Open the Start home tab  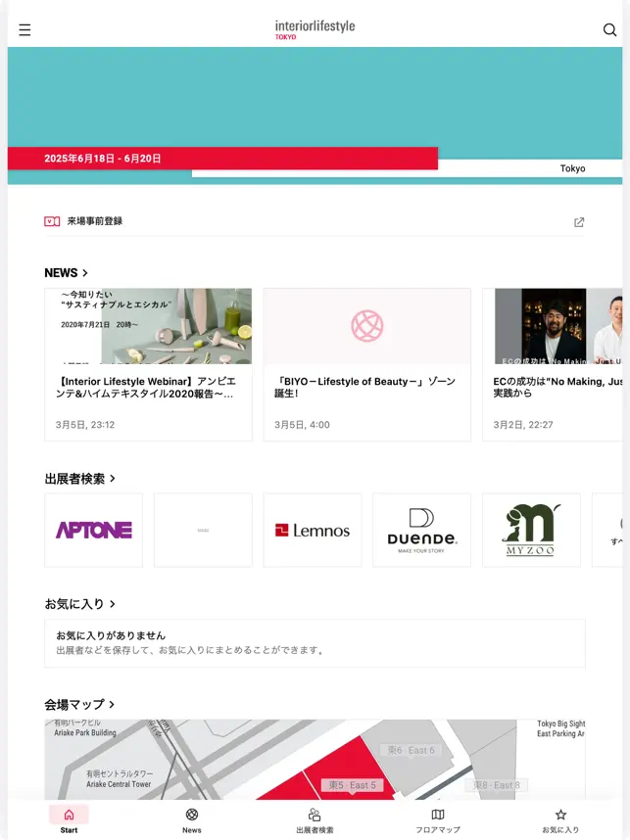(x=69, y=820)
